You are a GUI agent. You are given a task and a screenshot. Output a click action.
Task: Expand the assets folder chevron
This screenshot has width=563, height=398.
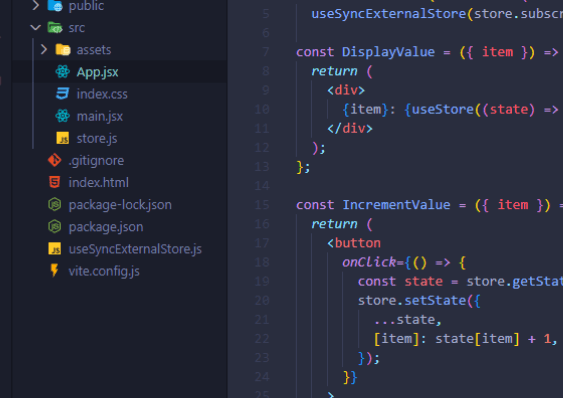point(44,49)
